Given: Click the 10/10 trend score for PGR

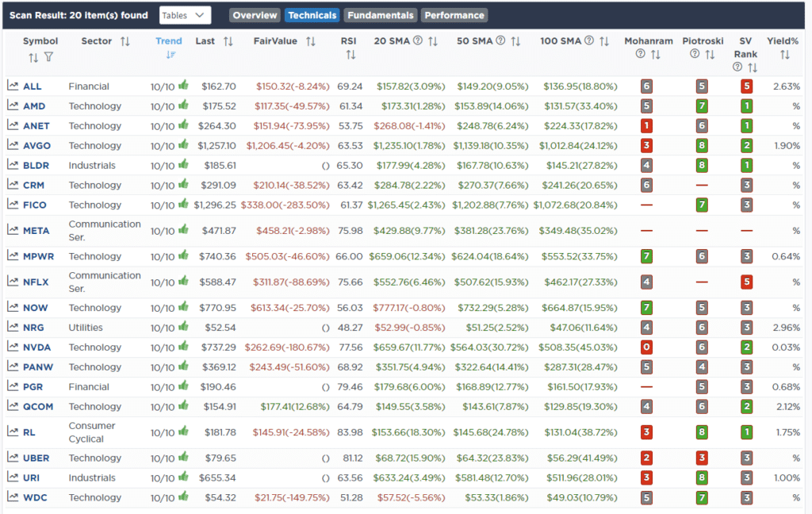Looking at the screenshot, I should tap(162, 388).
